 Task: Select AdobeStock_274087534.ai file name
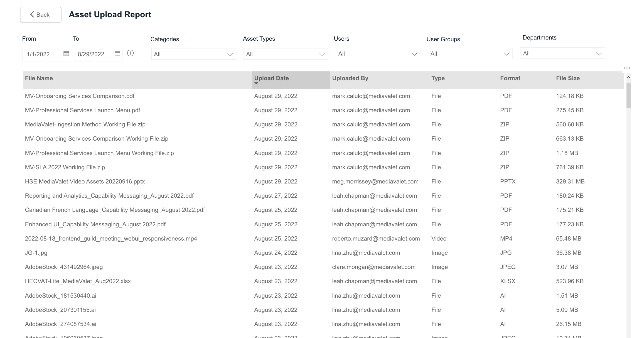point(61,324)
